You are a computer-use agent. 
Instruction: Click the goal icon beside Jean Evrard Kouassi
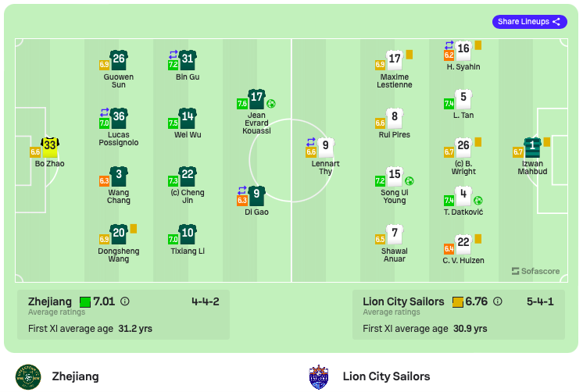271,104
